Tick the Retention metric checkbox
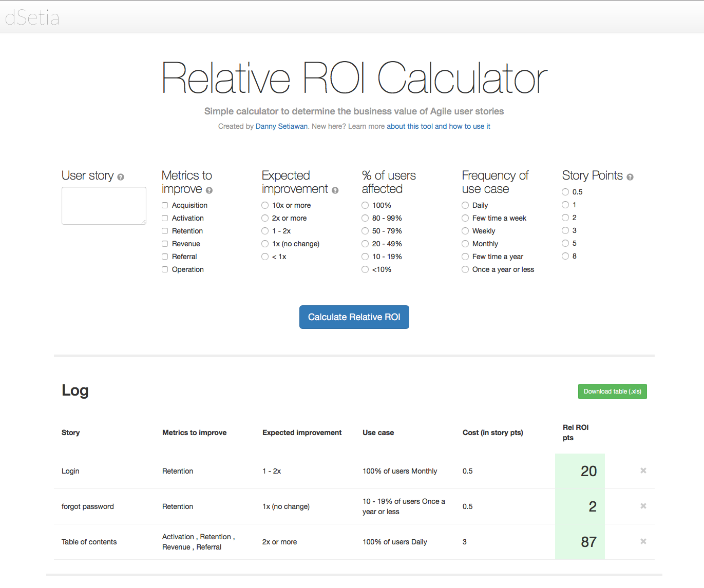704x588 pixels. pos(165,231)
